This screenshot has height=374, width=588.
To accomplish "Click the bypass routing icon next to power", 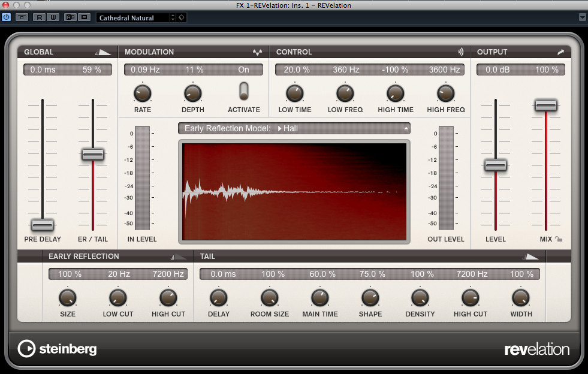I will point(22,17).
